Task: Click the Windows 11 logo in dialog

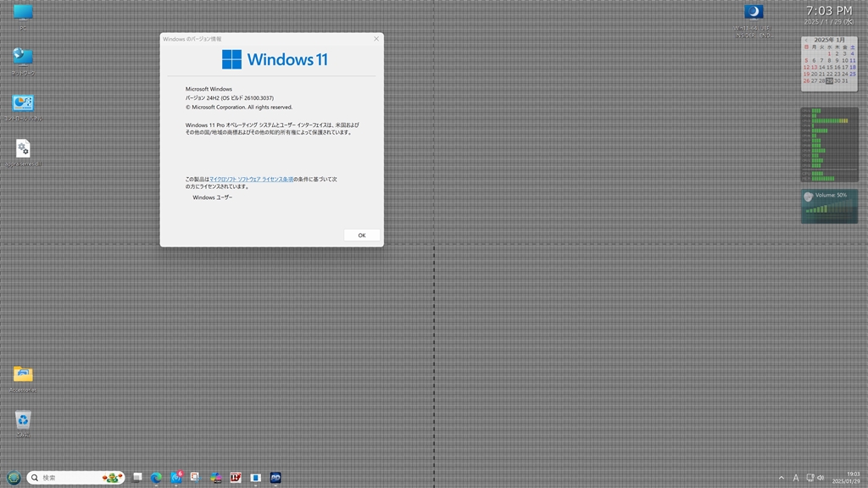Action: [275, 59]
